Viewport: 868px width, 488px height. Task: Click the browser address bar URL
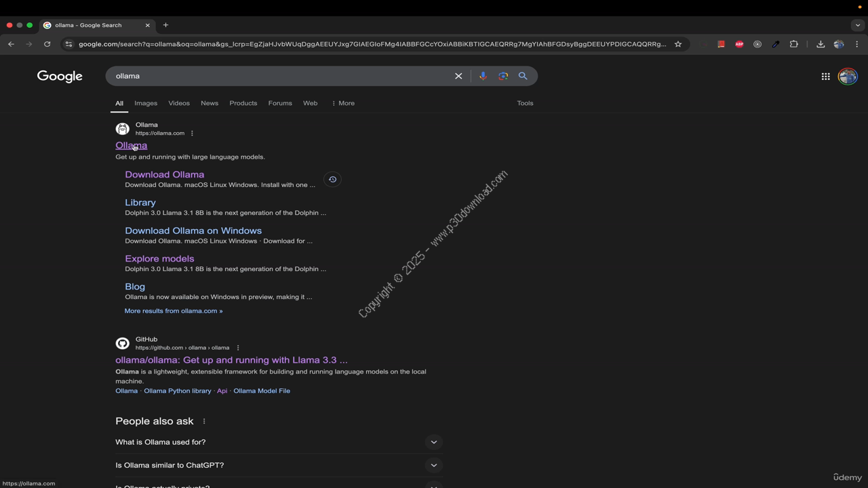tap(372, 44)
